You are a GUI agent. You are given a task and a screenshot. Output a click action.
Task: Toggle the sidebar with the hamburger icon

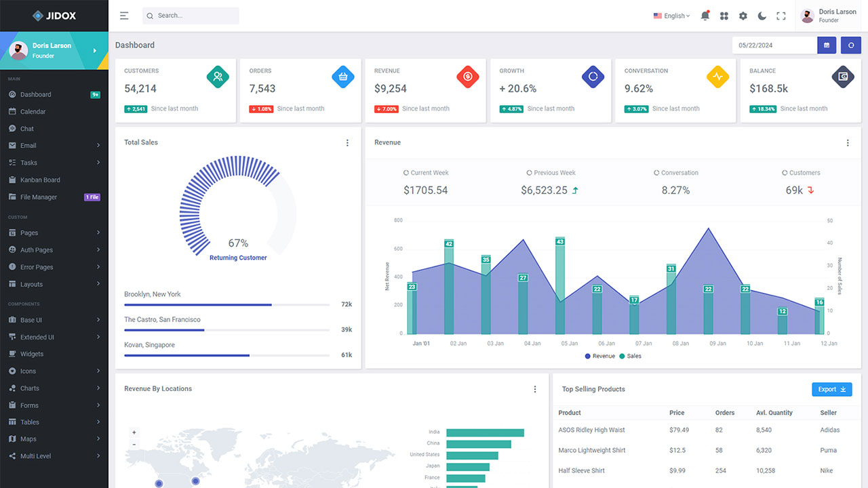click(x=123, y=15)
